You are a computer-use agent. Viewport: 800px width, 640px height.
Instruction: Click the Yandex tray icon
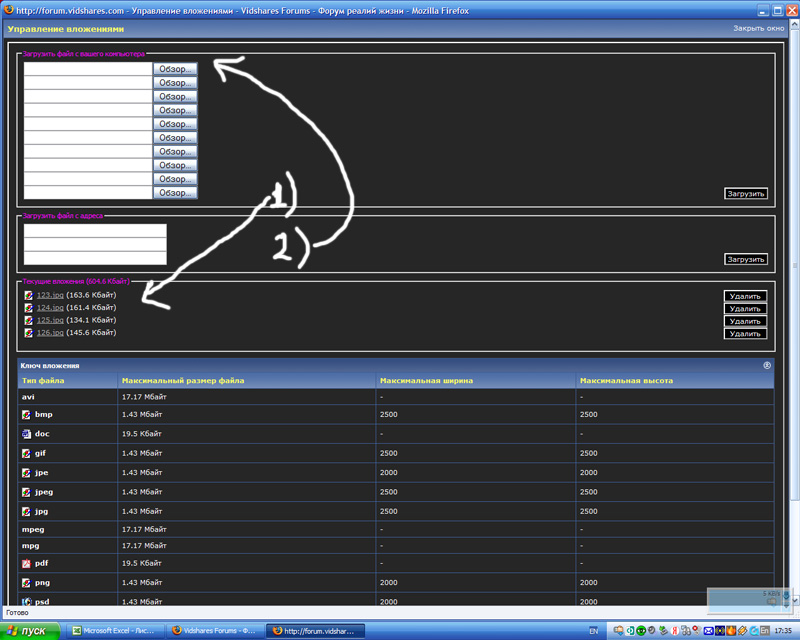point(674,631)
